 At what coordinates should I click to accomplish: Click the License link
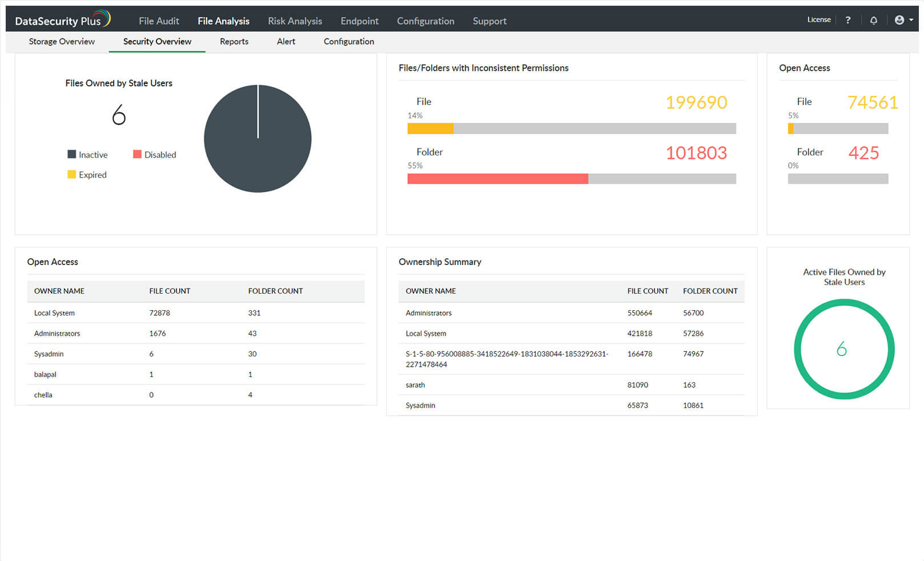pos(818,19)
